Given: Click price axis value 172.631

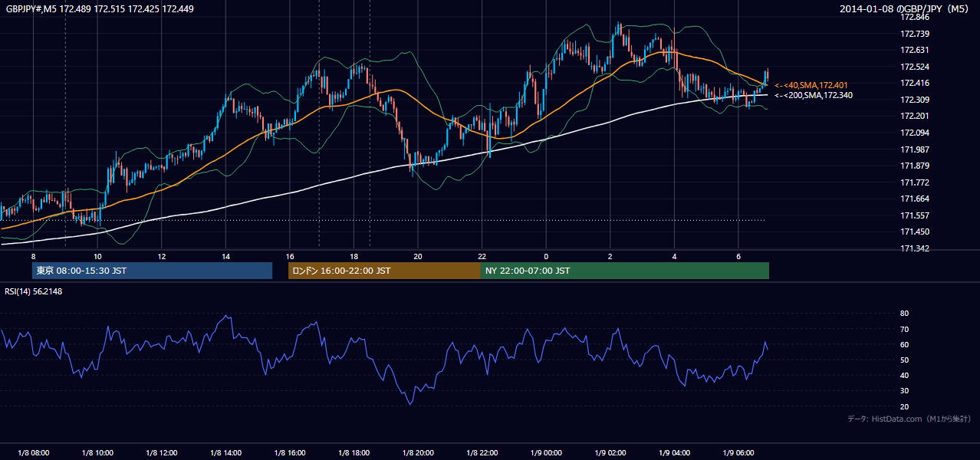Looking at the screenshot, I should 914,50.
